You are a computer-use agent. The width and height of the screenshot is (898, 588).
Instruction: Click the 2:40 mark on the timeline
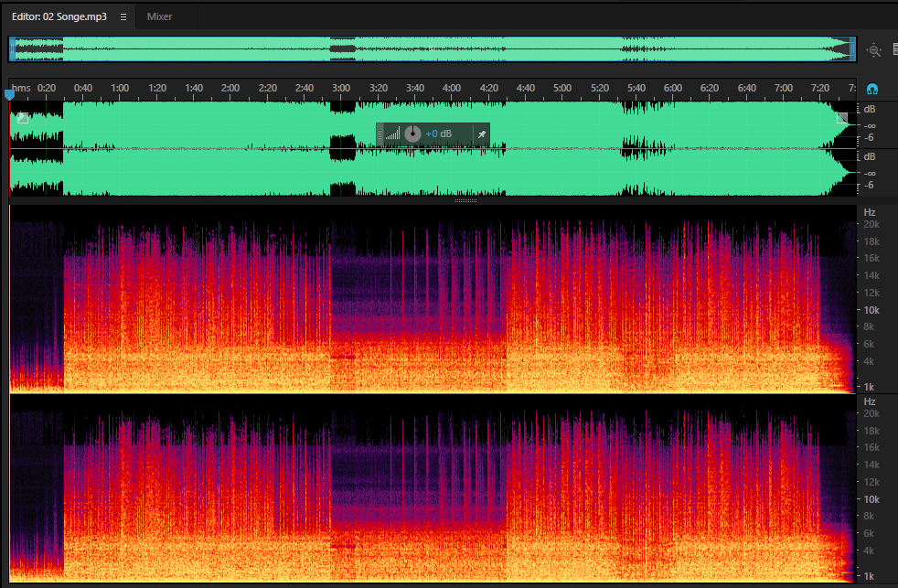(305, 88)
